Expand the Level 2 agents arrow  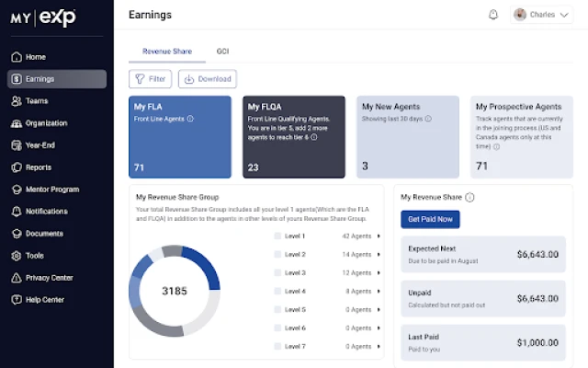tap(379, 255)
